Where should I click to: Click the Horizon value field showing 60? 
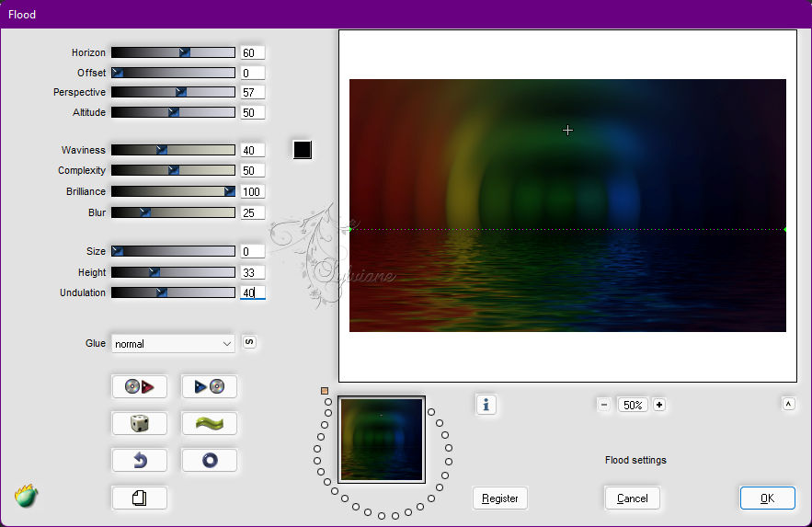point(253,52)
